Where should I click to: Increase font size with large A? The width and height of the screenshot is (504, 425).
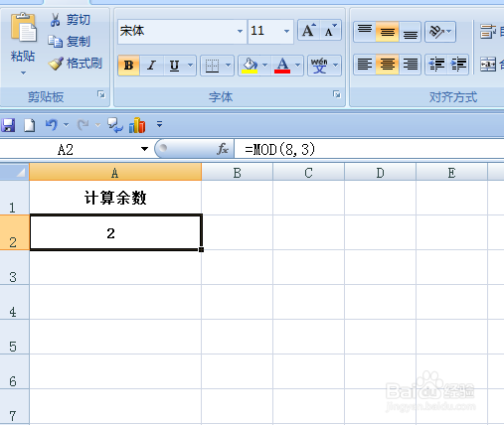309,31
